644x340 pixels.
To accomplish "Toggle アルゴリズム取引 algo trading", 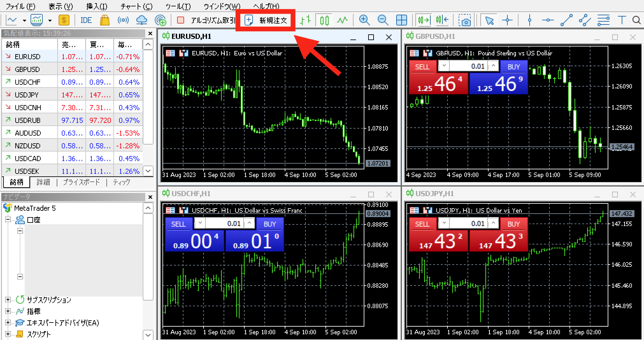I will 207,20.
